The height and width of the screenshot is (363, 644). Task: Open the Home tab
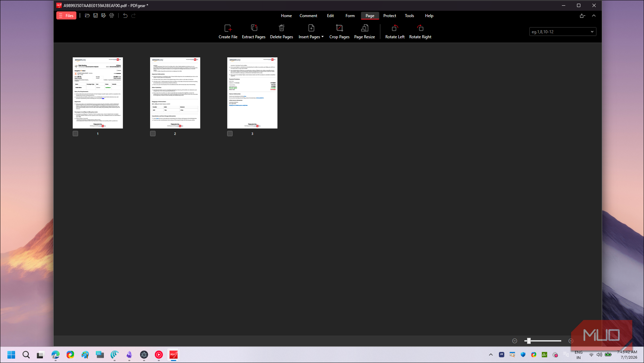point(286,16)
